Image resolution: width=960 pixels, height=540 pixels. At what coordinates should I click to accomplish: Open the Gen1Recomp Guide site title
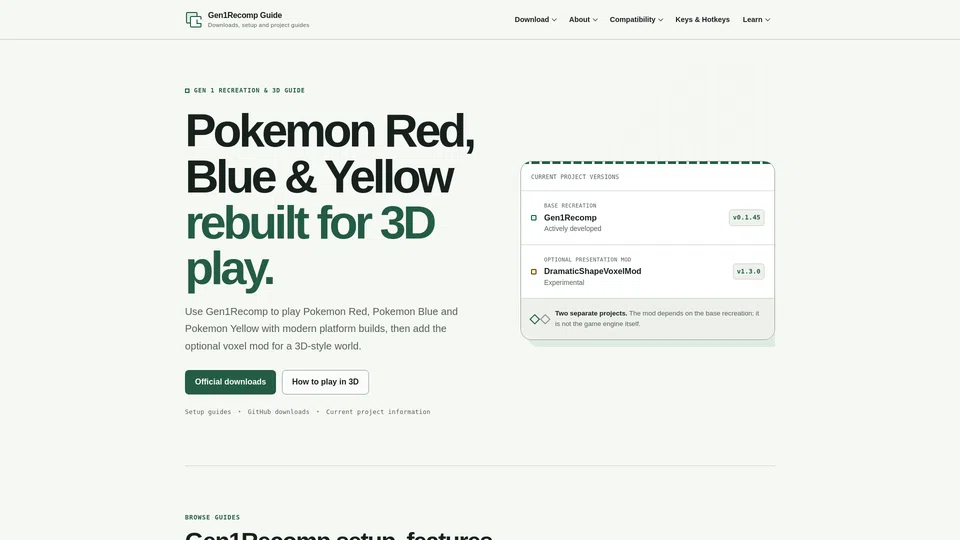click(244, 15)
